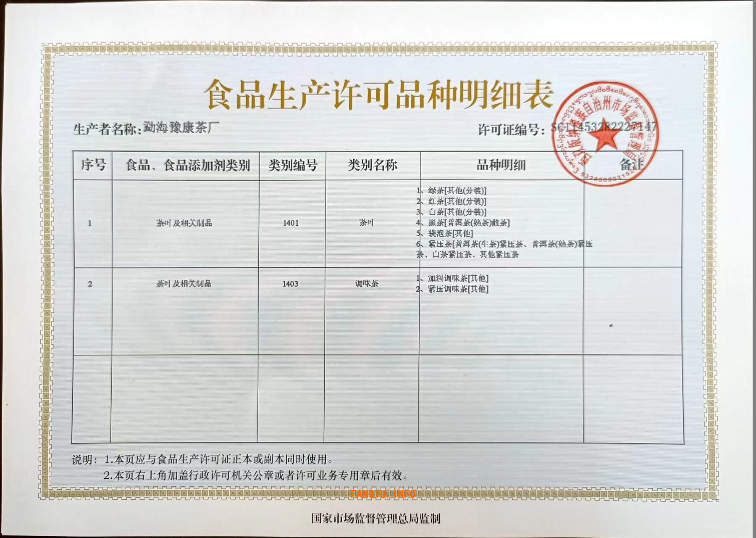
Task: Select detail line 3、白茶[其他(分装)]
Action: coord(451,212)
